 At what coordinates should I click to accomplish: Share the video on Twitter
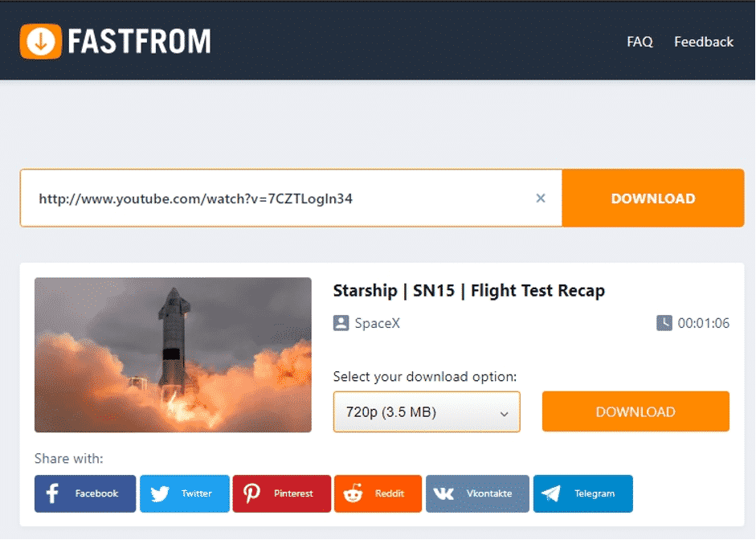click(x=185, y=493)
